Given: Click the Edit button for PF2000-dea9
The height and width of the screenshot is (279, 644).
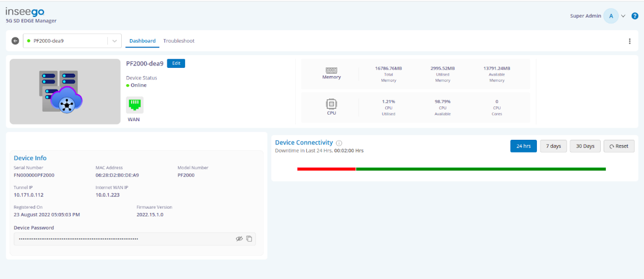Looking at the screenshot, I should coord(176,64).
